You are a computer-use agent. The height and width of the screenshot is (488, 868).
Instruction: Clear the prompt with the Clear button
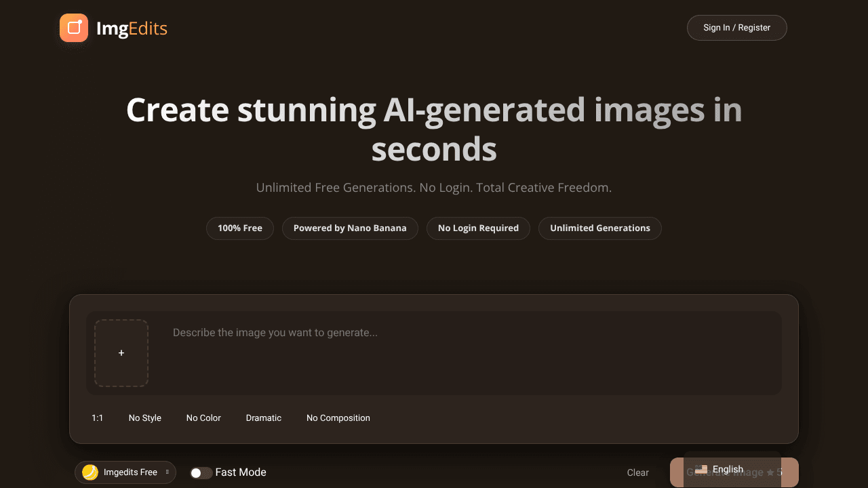point(637,473)
